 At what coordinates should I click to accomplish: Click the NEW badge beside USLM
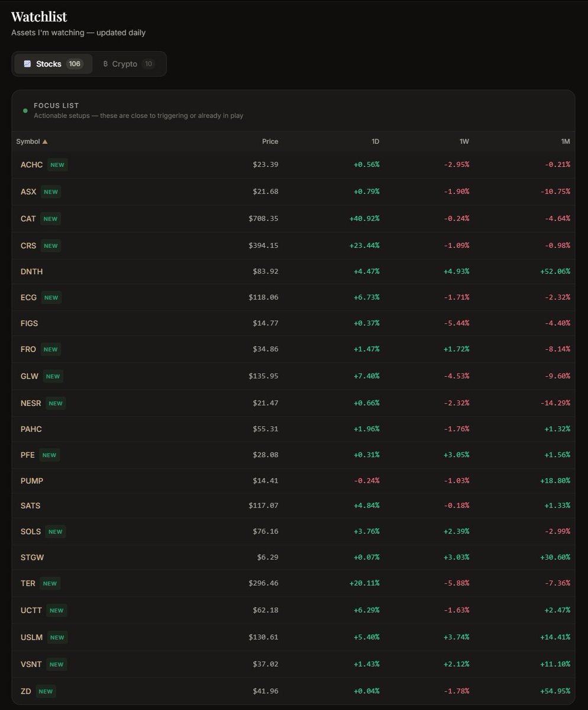[x=57, y=638]
